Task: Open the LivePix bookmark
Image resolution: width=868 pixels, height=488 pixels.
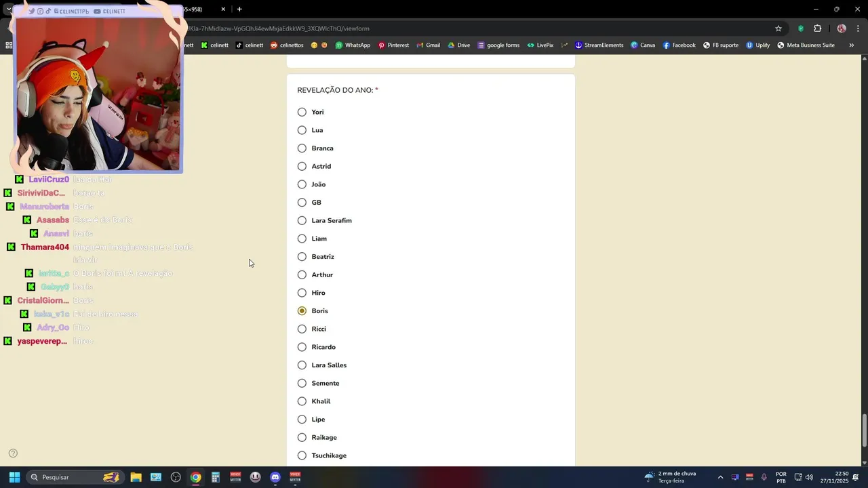Action: [540, 45]
